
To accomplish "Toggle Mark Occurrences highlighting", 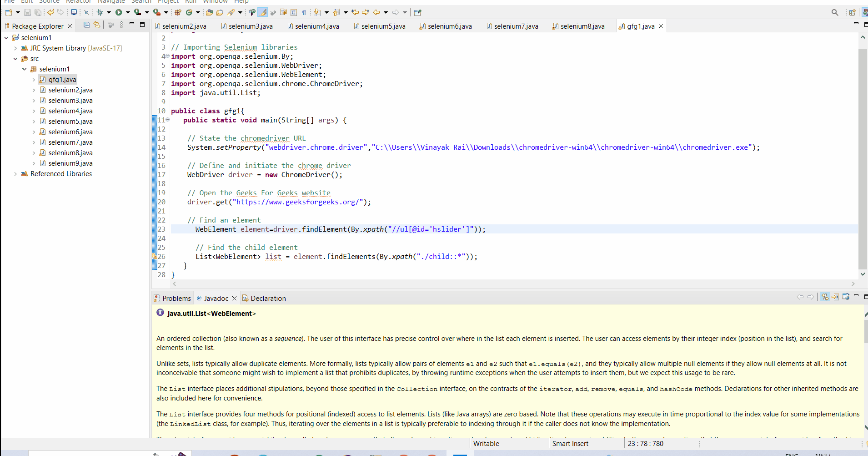I will coord(263,12).
